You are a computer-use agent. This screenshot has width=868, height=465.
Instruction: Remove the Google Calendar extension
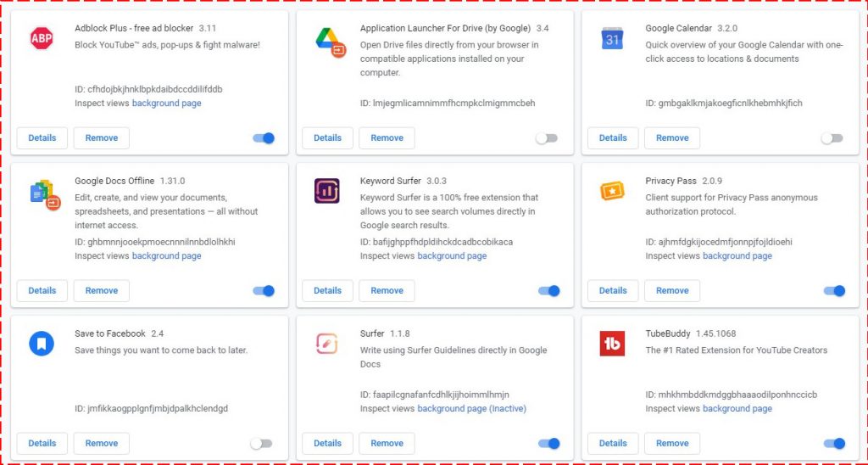(672, 138)
